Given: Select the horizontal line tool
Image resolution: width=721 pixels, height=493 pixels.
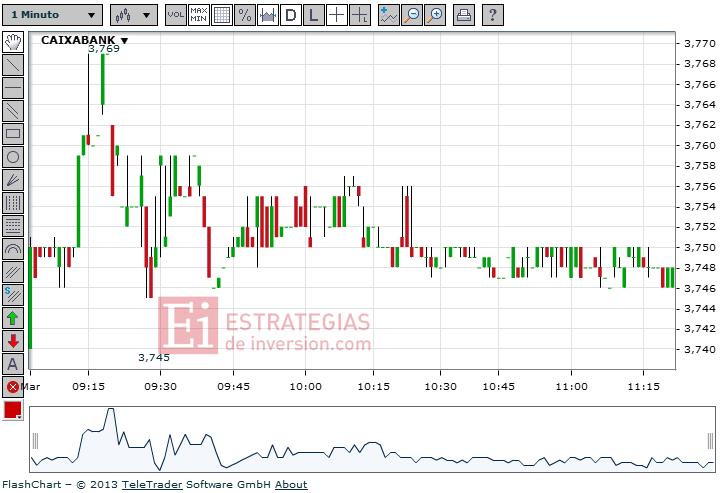Looking at the screenshot, I should coord(13,88).
